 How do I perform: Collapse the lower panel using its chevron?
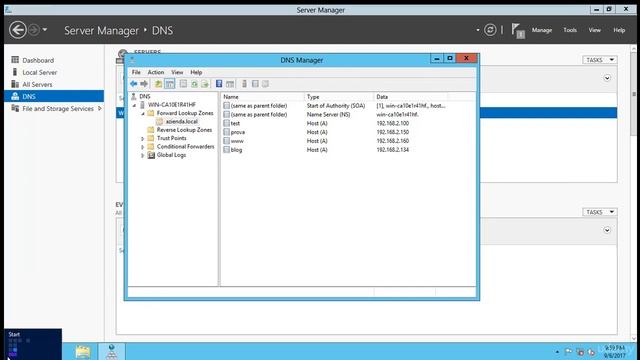tap(607, 230)
